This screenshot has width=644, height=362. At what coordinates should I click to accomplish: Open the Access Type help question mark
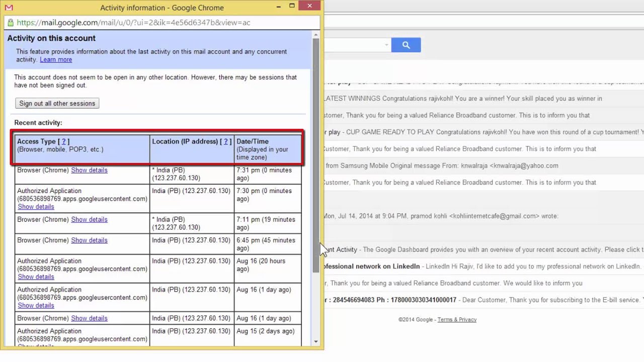tap(63, 141)
